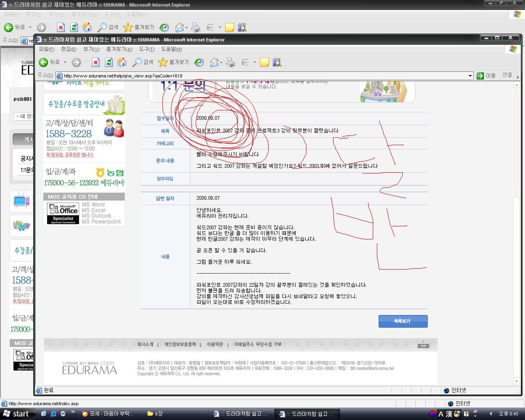
Task: Click 회사소개 footer link
Action: [x=145, y=345]
